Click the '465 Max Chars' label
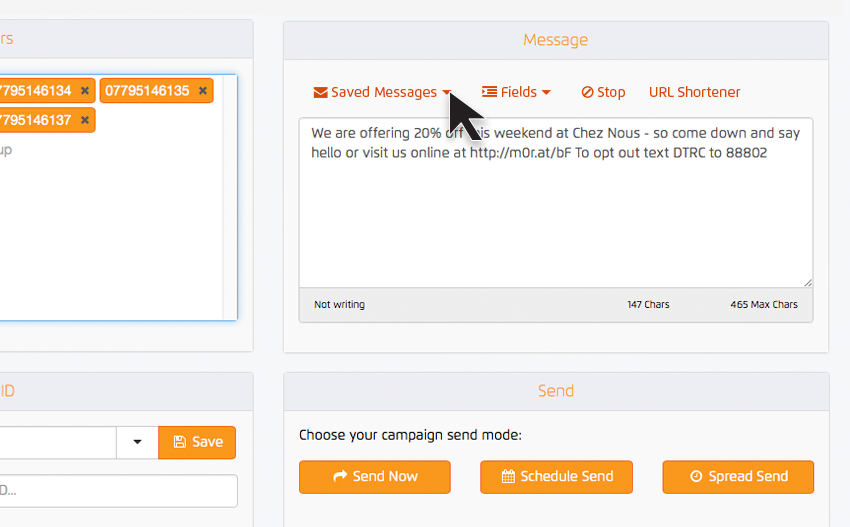Image resolution: width=850 pixels, height=527 pixels. [764, 305]
